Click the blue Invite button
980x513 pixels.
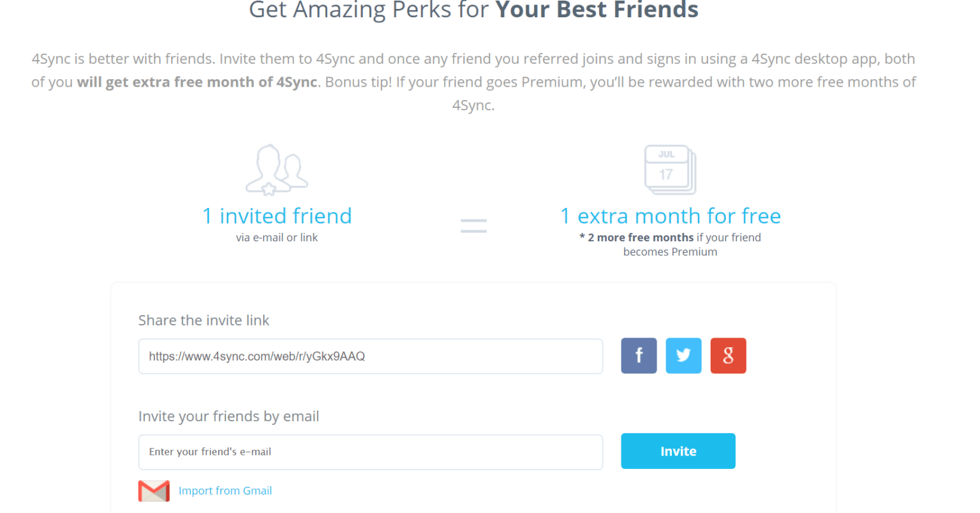point(678,451)
